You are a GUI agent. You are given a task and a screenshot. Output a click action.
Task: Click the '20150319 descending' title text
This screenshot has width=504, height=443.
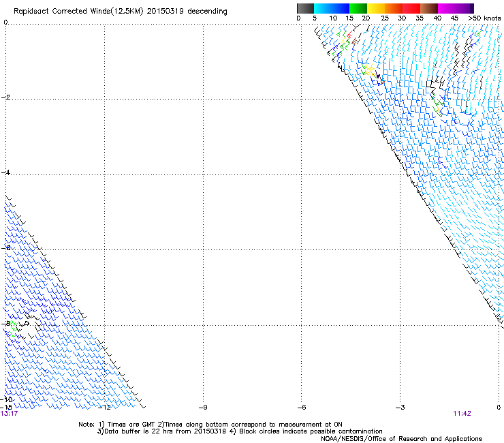[x=187, y=12]
